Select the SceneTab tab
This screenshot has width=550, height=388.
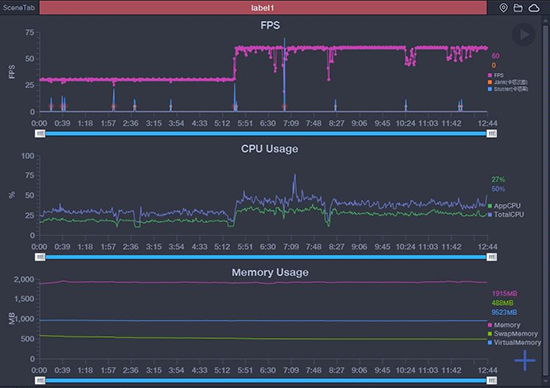[x=19, y=8]
